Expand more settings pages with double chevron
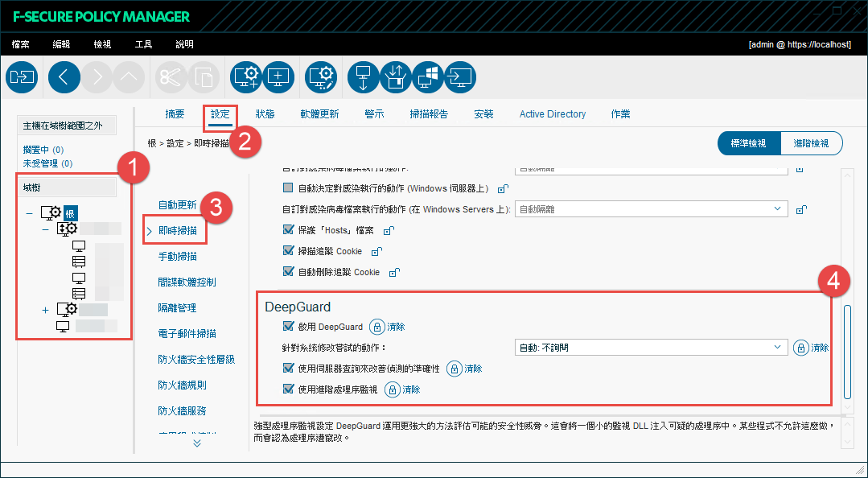The width and height of the screenshot is (868, 478). (196, 443)
